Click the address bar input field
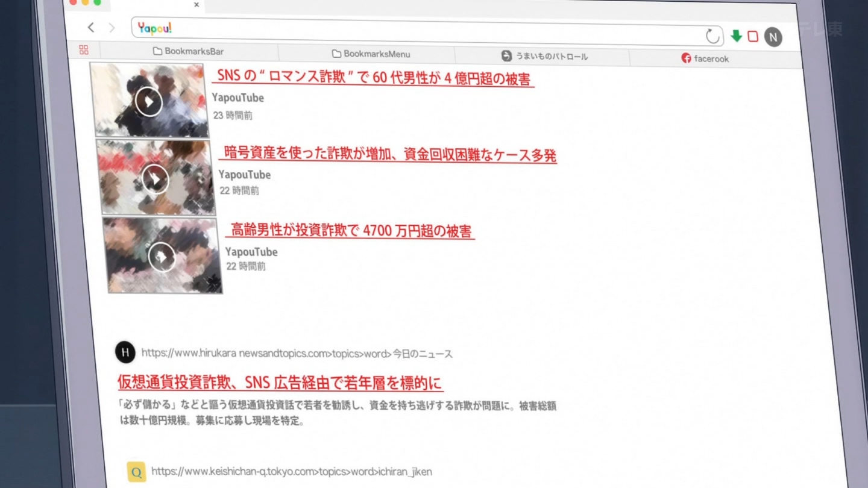This screenshot has width=868, height=488. tap(422, 31)
